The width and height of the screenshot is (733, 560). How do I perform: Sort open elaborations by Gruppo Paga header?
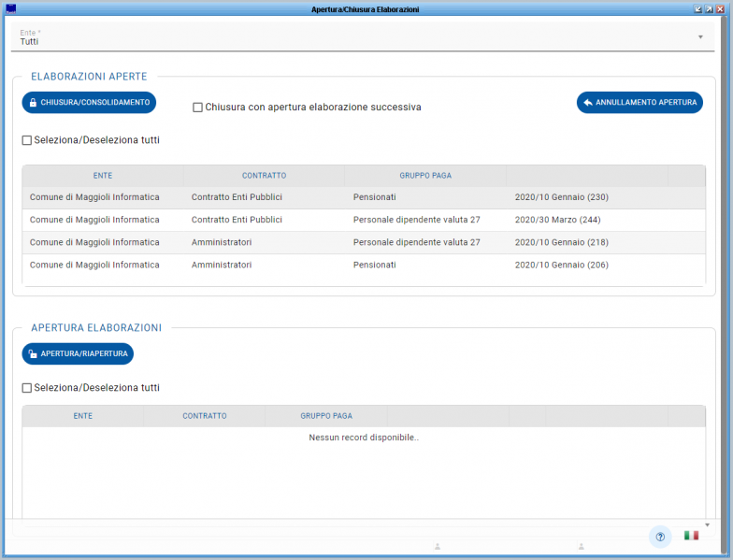coord(425,176)
